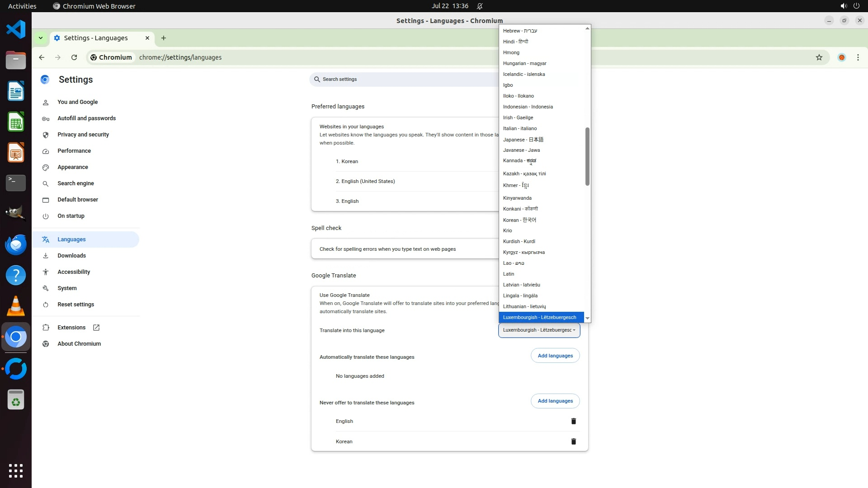Open the Extensions page
Viewport: 868px width, 488px height.
click(x=71, y=328)
